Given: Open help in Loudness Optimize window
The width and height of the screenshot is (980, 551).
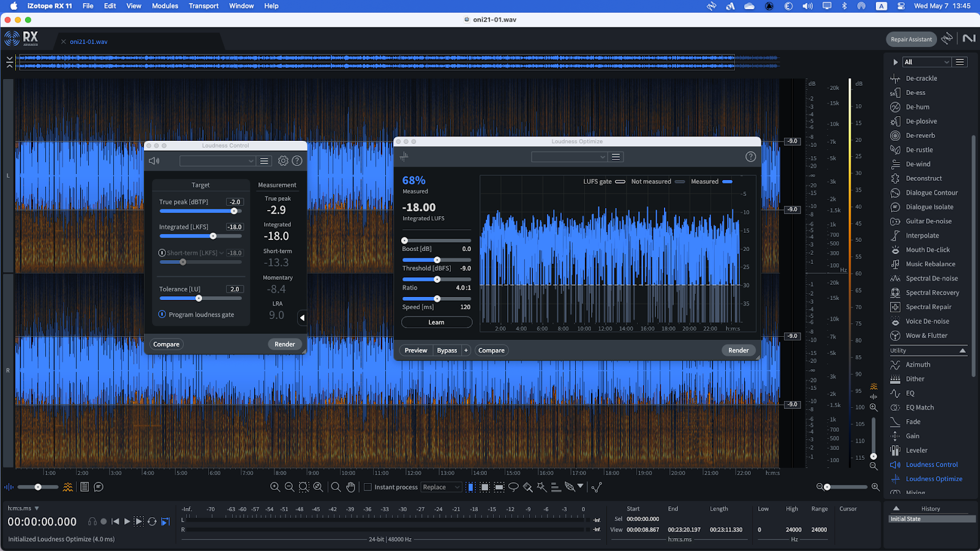Looking at the screenshot, I should pyautogui.click(x=750, y=157).
